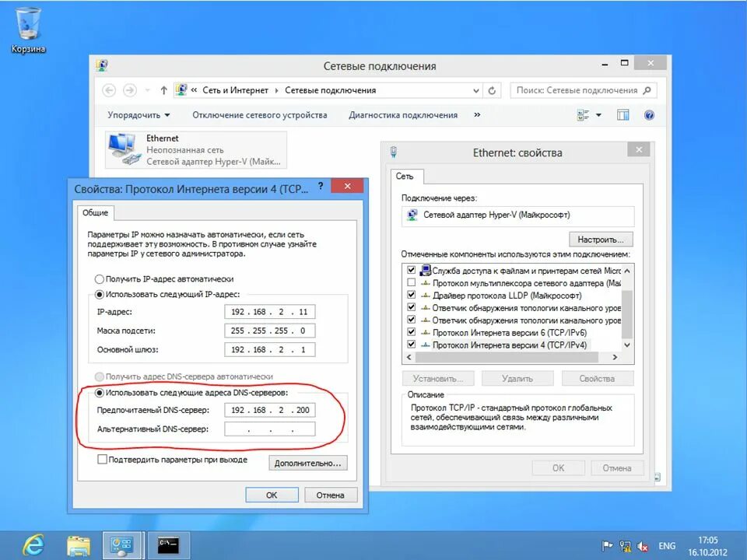Click the horizontal scrollbar right arrow in components list
Image resolution: width=747 pixels, height=560 pixels.
615,357
